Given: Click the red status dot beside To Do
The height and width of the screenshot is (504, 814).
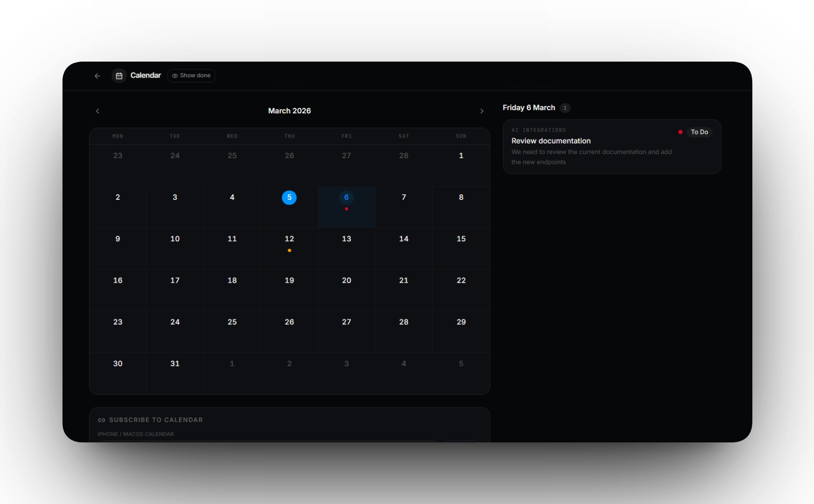Looking at the screenshot, I should (x=680, y=132).
